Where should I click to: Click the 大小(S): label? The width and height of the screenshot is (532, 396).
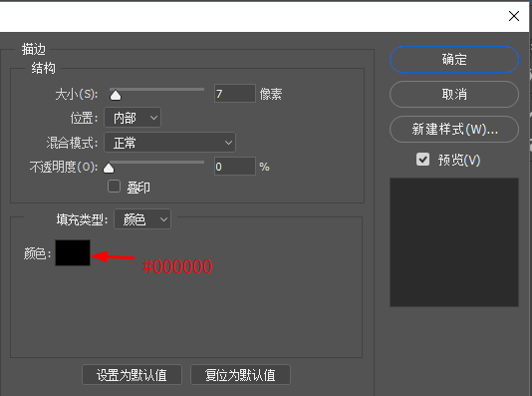[77, 94]
